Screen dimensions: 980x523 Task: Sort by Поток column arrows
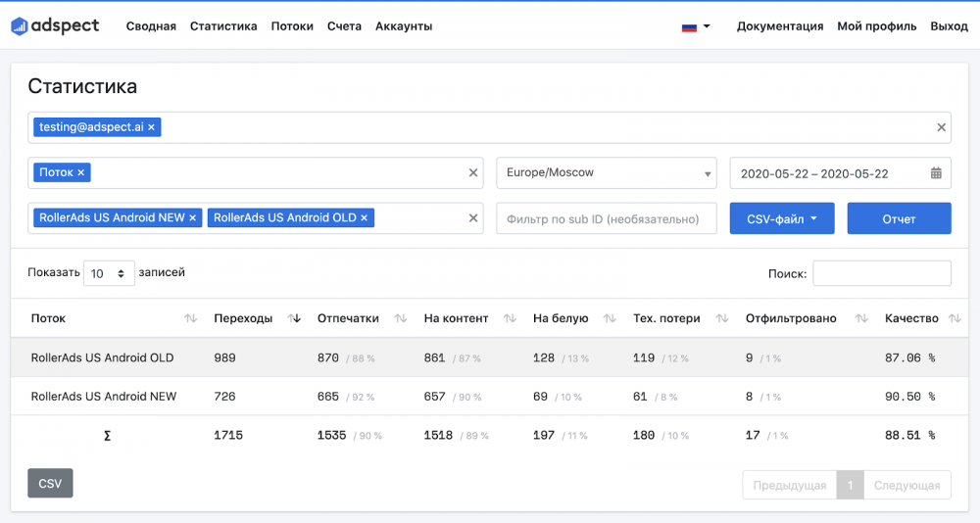tap(191, 318)
